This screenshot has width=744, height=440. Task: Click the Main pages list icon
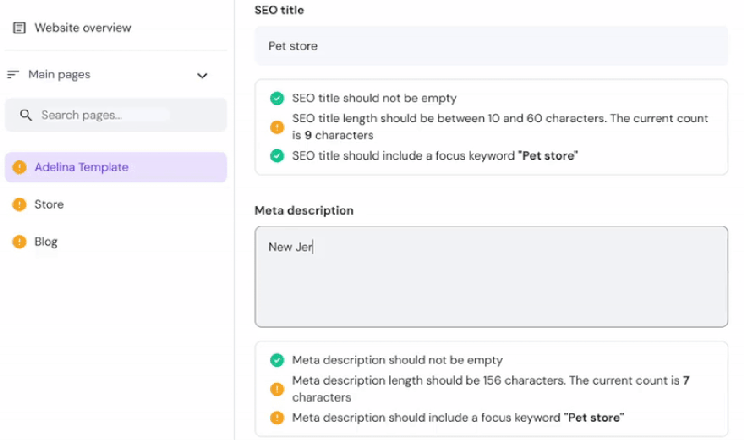pyautogui.click(x=13, y=75)
